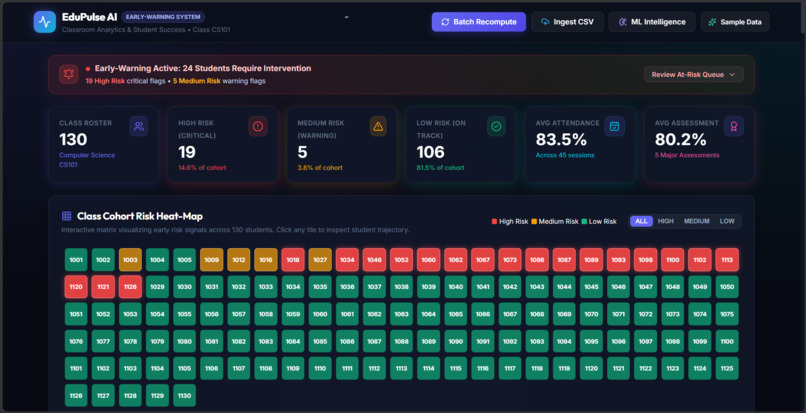
Task: Open the red tile 1120
Action: pos(76,287)
